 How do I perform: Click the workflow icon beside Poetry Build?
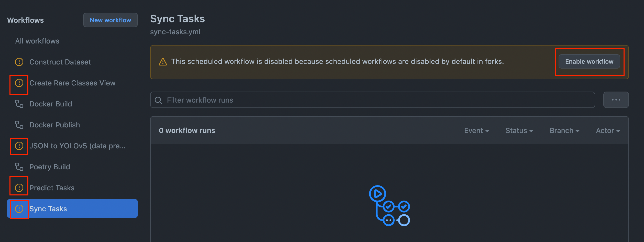(19, 167)
